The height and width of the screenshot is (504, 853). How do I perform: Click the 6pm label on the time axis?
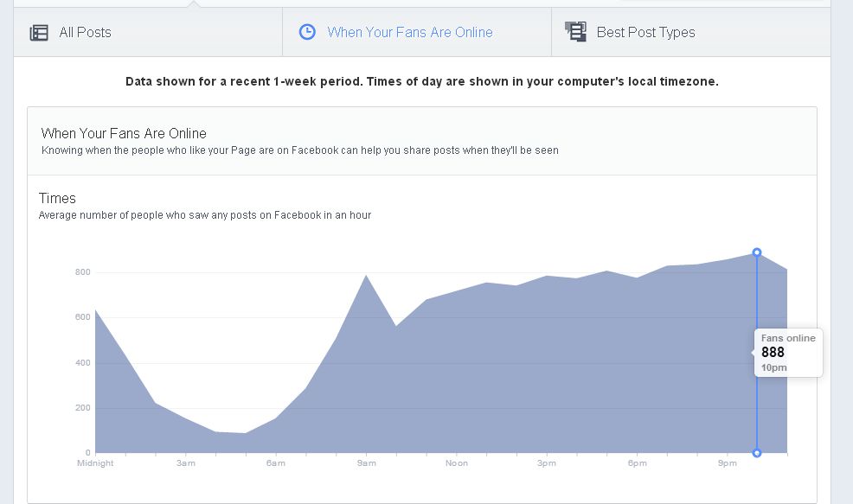pos(637,463)
